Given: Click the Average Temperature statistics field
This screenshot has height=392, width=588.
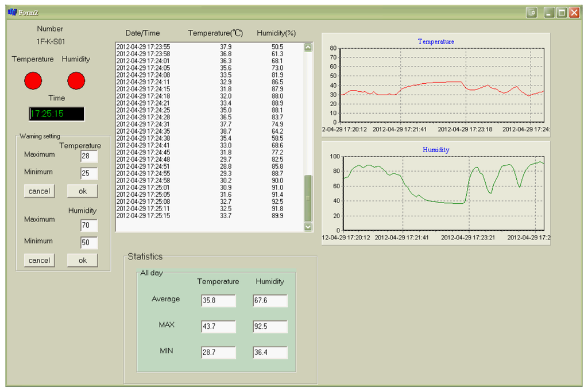Looking at the screenshot, I should [x=218, y=301].
